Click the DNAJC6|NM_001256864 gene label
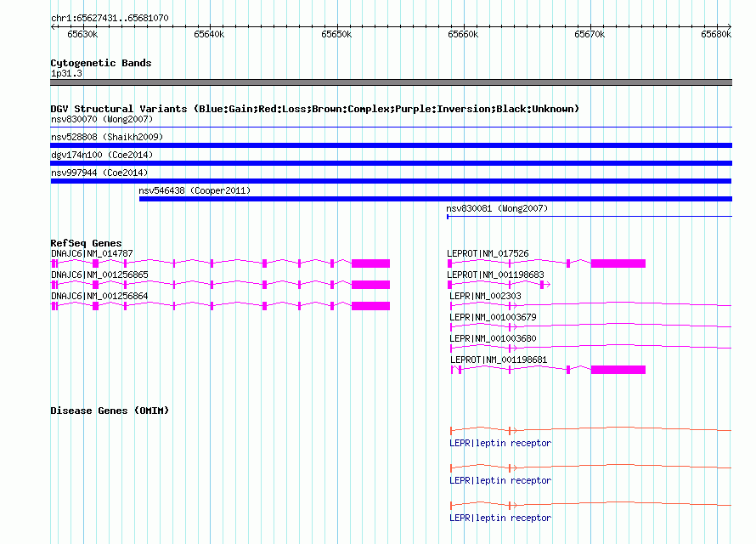756x544 pixels. 99,296
